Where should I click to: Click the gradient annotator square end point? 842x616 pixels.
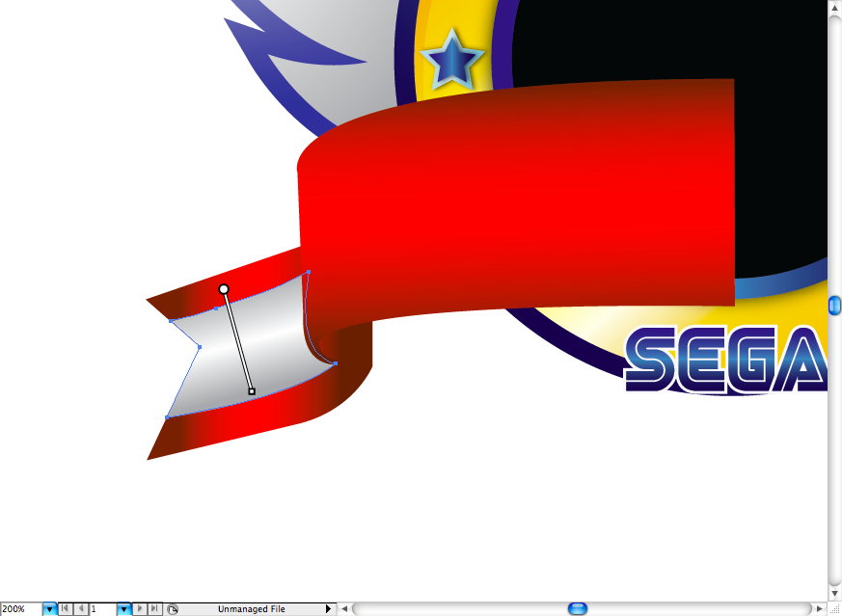pyautogui.click(x=252, y=391)
